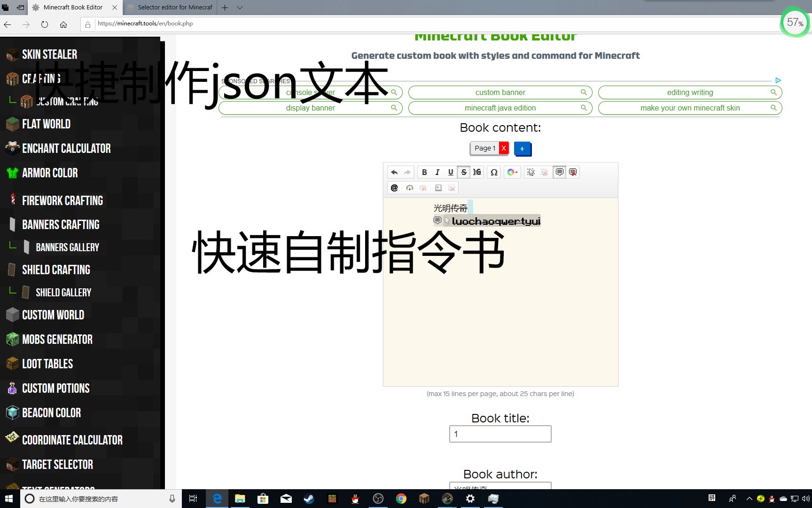
Task: Open File Explorer from the taskbar
Action: (240, 499)
